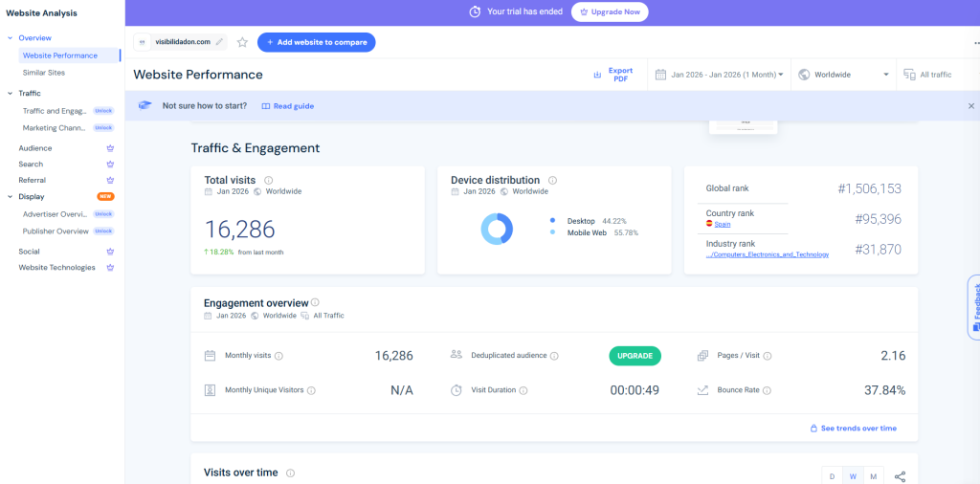This screenshot has width=980, height=484.
Task: Open info tooltip next to Total visits
Action: click(x=269, y=180)
